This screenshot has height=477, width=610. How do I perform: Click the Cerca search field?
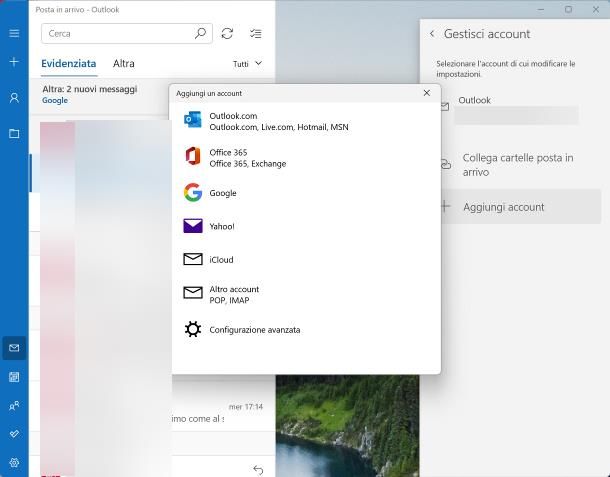click(x=126, y=33)
